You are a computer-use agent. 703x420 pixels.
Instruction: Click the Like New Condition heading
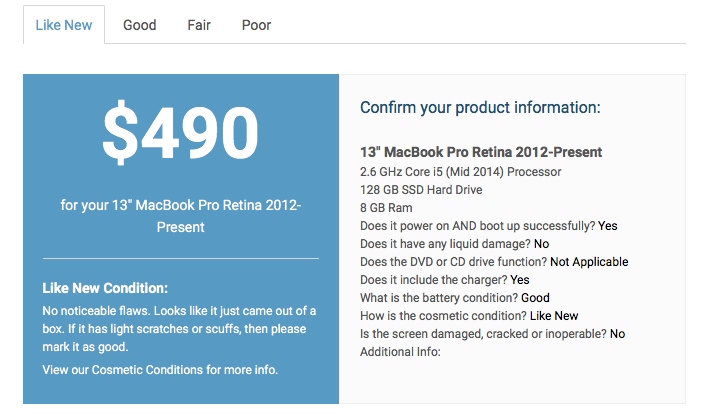105,288
